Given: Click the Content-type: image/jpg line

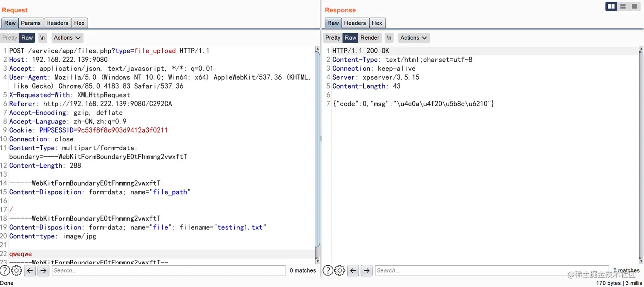Looking at the screenshot, I should [x=53, y=236].
